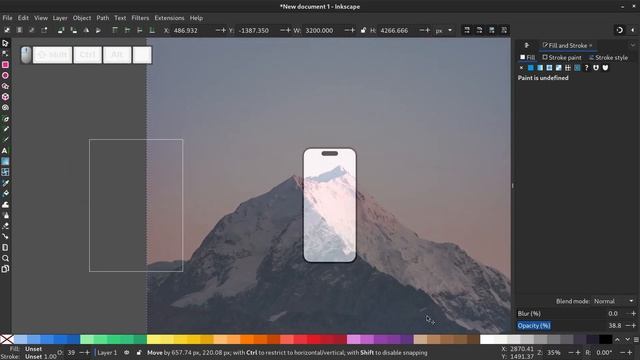Switch to the Stroke style tab

(x=608, y=58)
